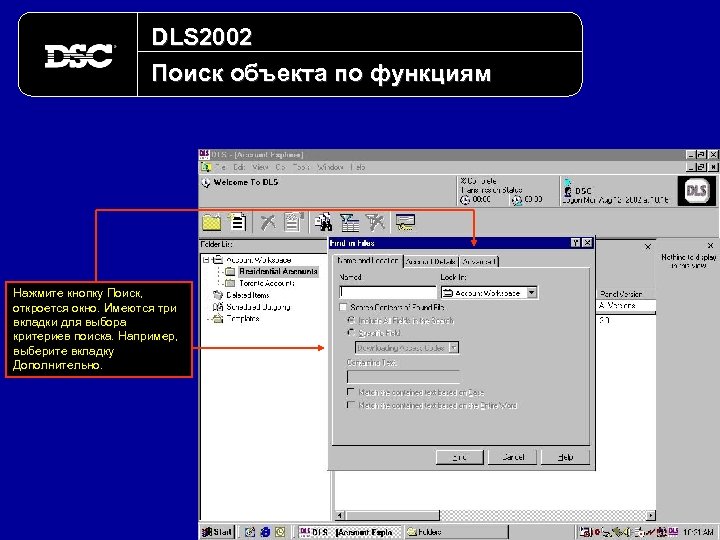Screen dimensions: 720x540
Task: Open the Downloading Access Codes field dropdown
Action: click(x=453, y=348)
